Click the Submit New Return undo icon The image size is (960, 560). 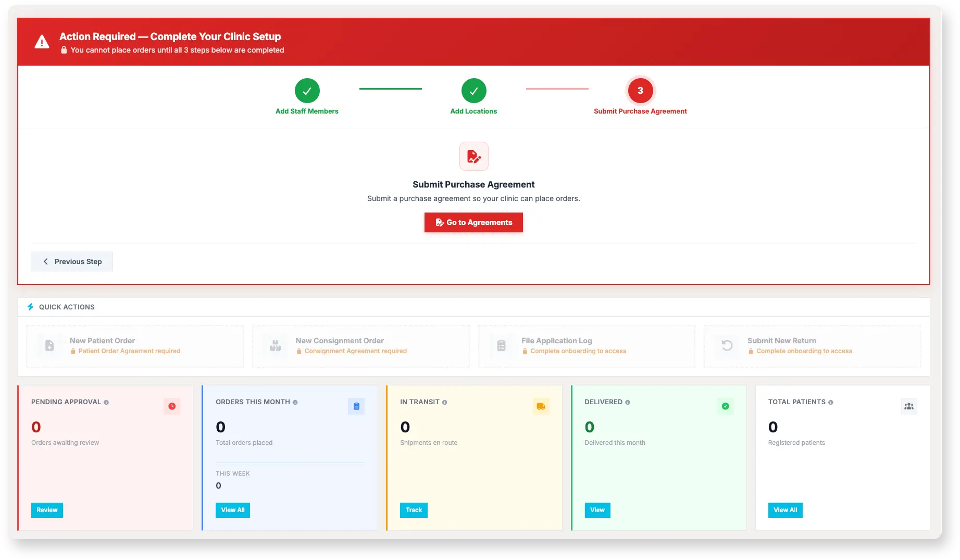727,345
